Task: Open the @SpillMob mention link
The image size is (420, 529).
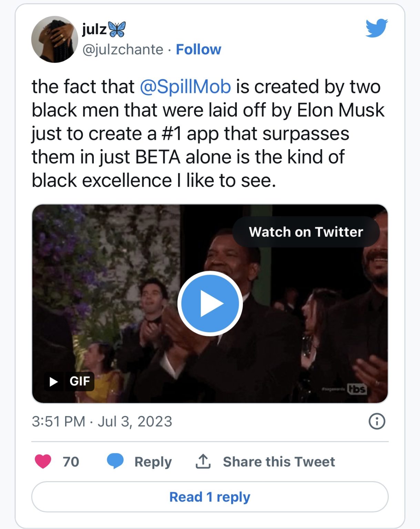Action: tap(185, 87)
